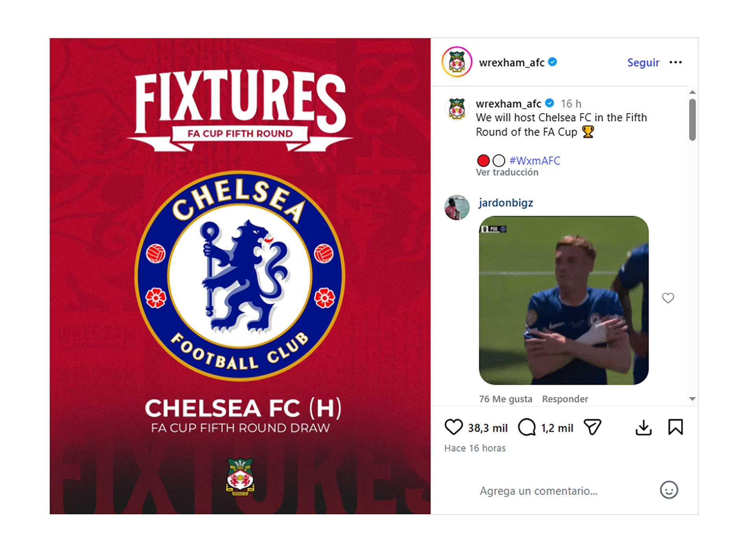
Task: Share post using paper plane icon
Action: [592, 427]
